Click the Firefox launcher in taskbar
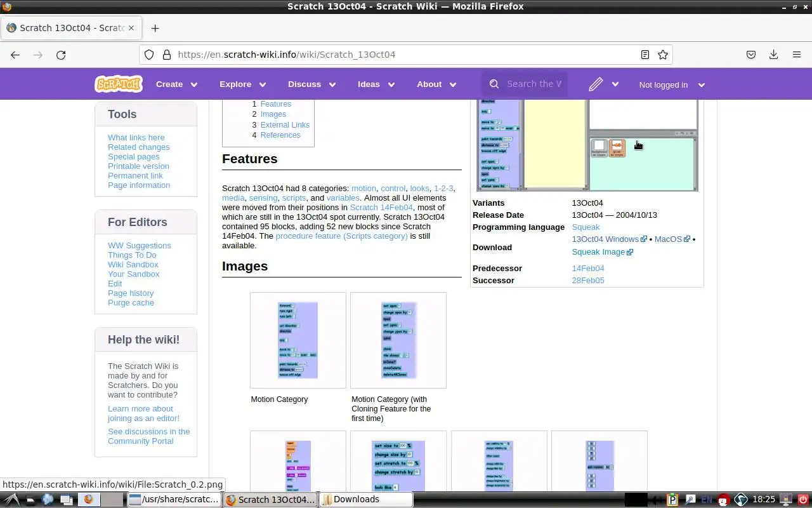The height and width of the screenshot is (508, 812). coord(89,500)
